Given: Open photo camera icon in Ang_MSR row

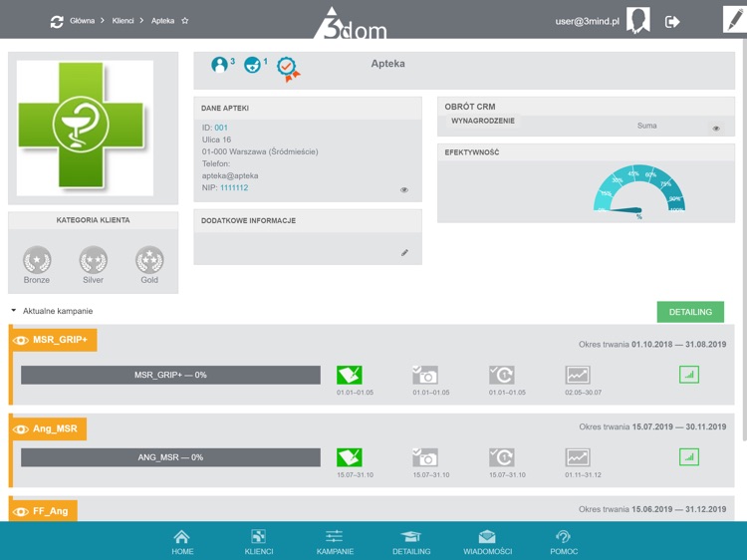Looking at the screenshot, I should click(x=425, y=457).
